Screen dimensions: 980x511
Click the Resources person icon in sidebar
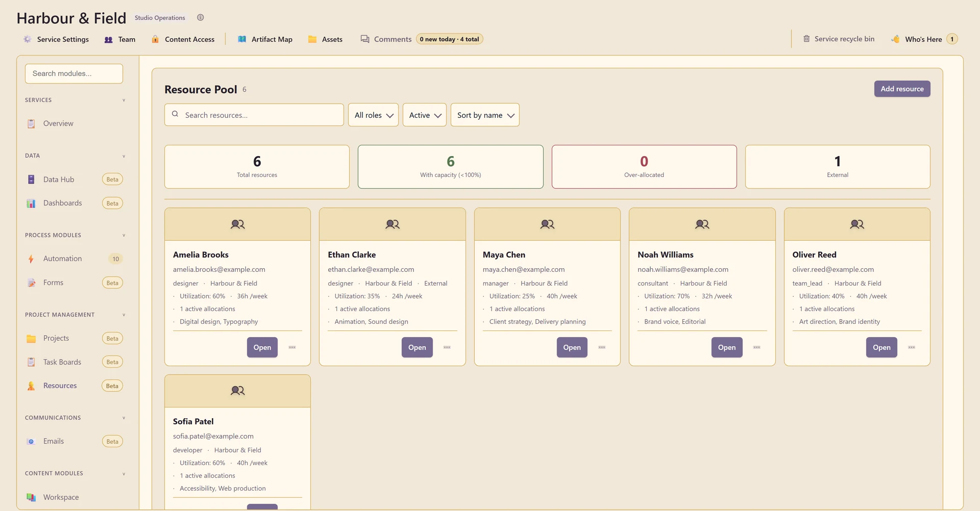(31, 386)
